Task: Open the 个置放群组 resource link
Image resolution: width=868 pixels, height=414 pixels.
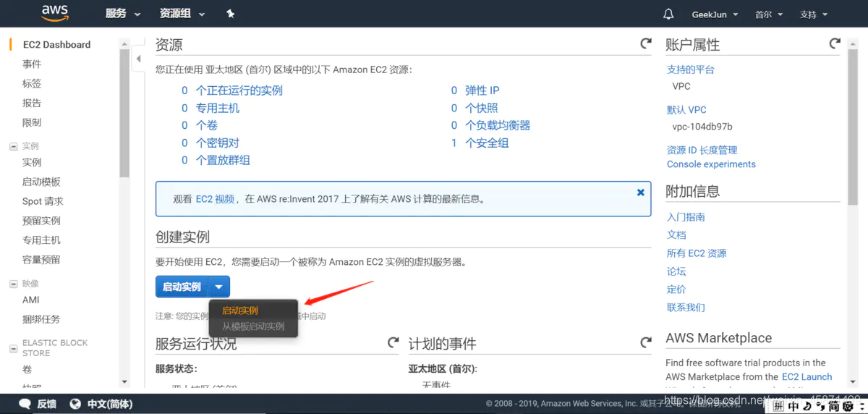Action: pos(223,160)
